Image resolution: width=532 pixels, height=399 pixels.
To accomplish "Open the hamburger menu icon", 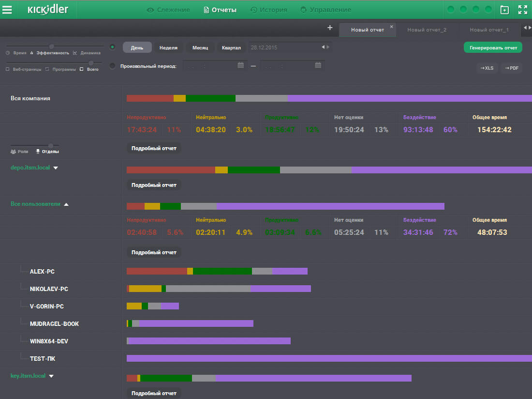I will point(7,10).
